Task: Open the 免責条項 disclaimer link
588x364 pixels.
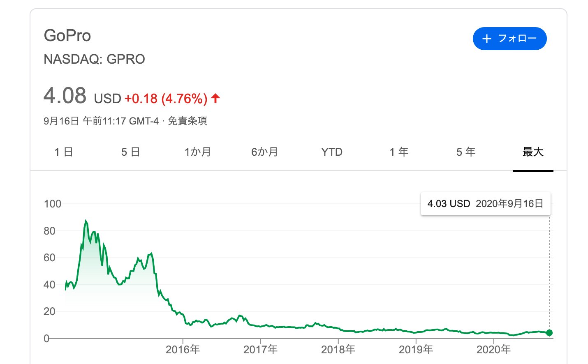Action: click(188, 121)
